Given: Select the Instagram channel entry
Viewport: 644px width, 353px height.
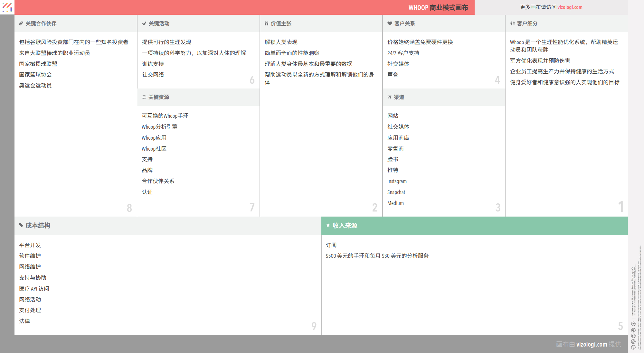Looking at the screenshot, I should coord(397,181).
